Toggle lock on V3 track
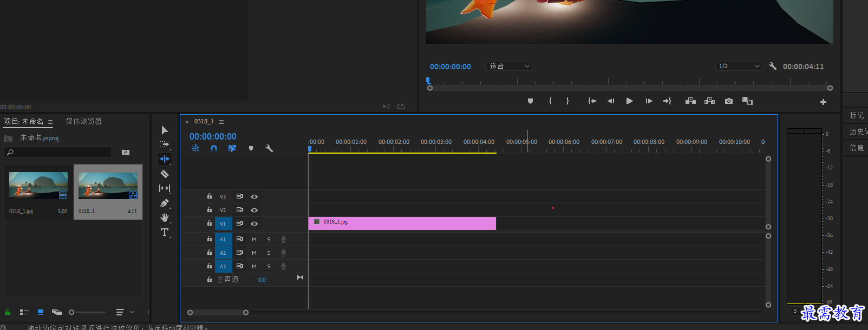The height and width of the screenshot is (330, 868). (210, 196)
